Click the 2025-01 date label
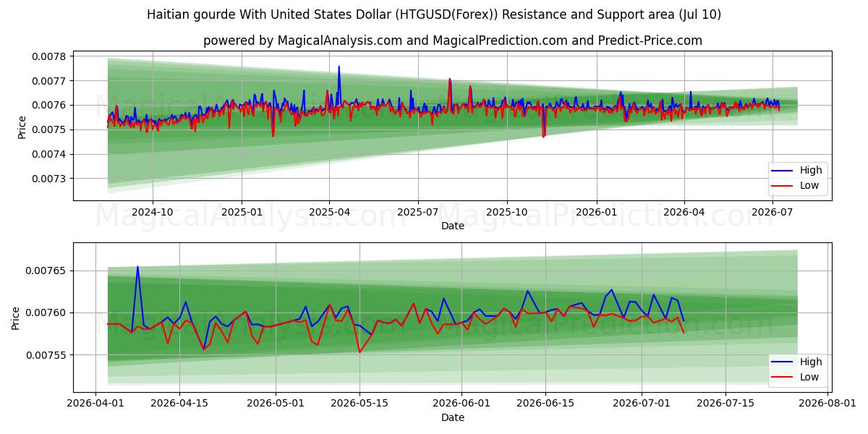The height and width of the screenshot is (434, 868). tap(241, 213)
